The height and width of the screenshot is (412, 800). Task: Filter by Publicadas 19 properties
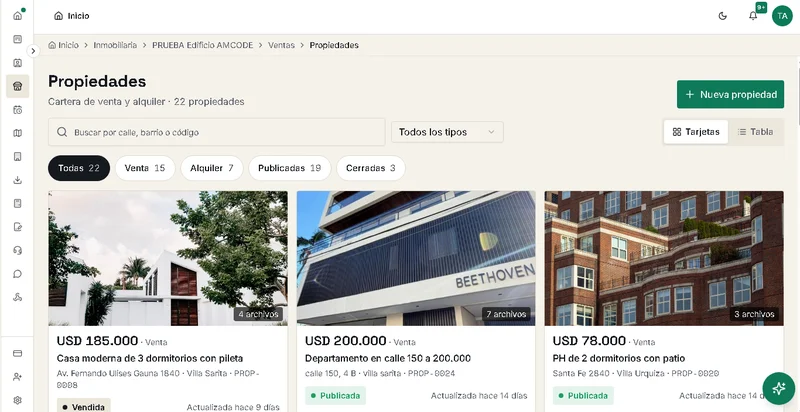point(289,168)
